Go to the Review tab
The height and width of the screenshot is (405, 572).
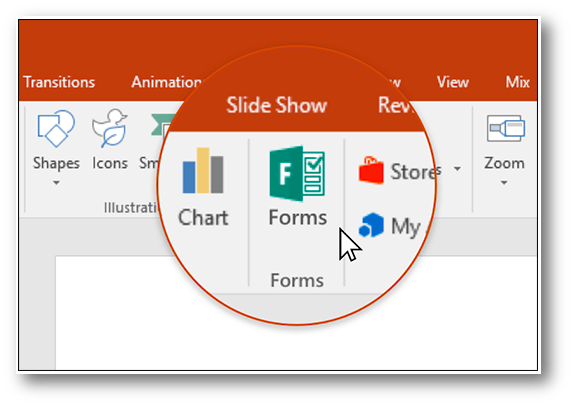396,105
